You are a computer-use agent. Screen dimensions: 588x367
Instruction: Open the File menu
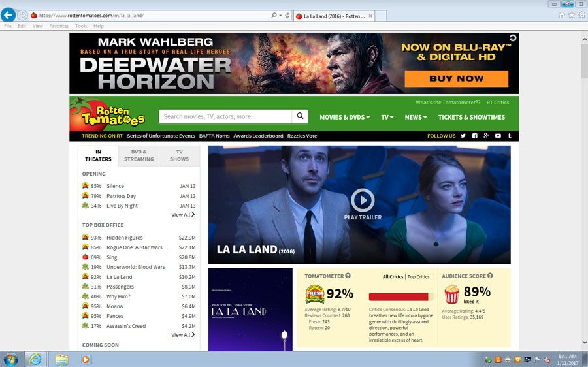[x=8, y=26]
